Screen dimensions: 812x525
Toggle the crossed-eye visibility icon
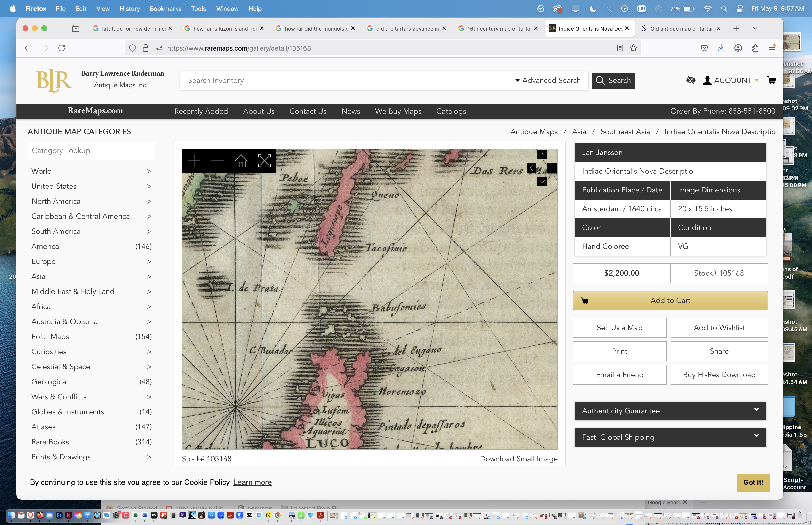point(691,80)
